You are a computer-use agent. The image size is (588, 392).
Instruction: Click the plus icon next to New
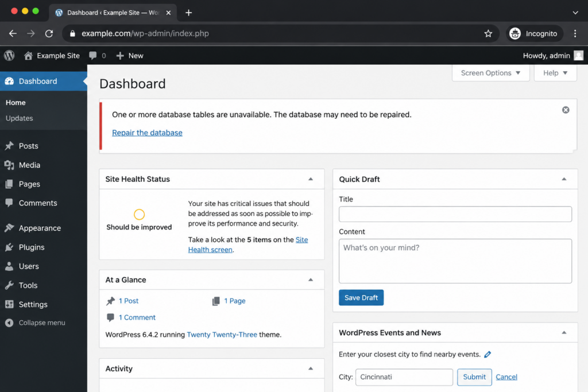[120, 56]
